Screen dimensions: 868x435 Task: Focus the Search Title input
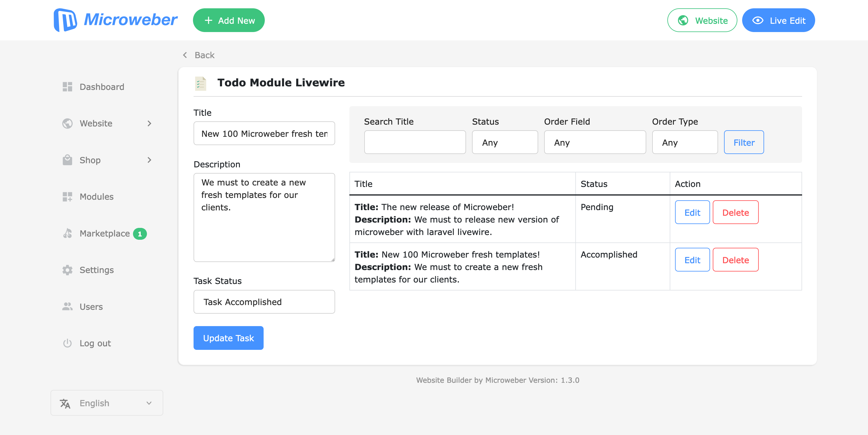click(x=415, y=142)
